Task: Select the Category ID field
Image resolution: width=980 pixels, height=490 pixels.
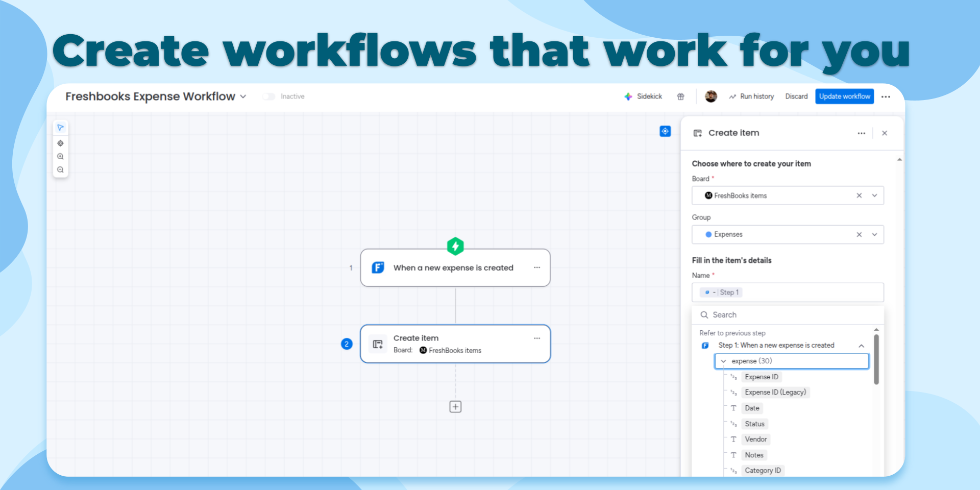Action: pyautogui.click(x=763, y=471)
